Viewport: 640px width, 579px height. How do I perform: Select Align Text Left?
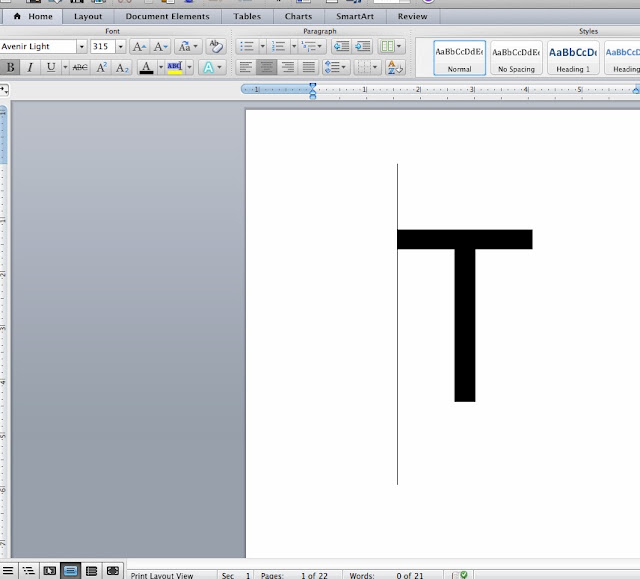(x=246, y=67)
